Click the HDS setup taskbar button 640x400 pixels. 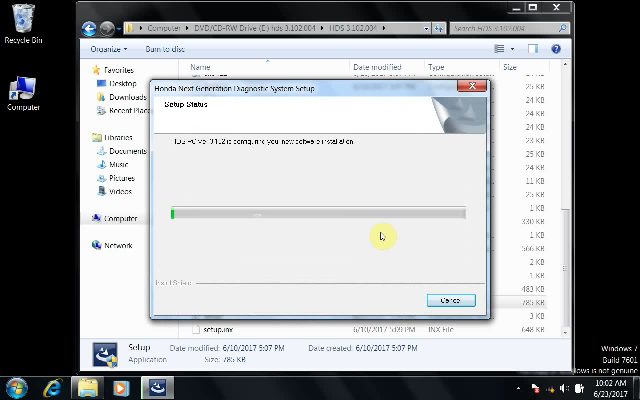click(x=158, y=388)
